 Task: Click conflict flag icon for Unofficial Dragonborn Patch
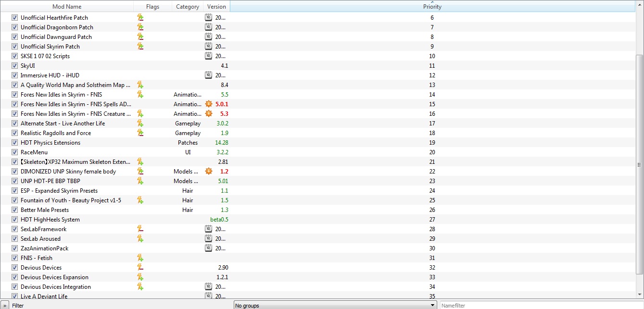(x=140, y=27)
